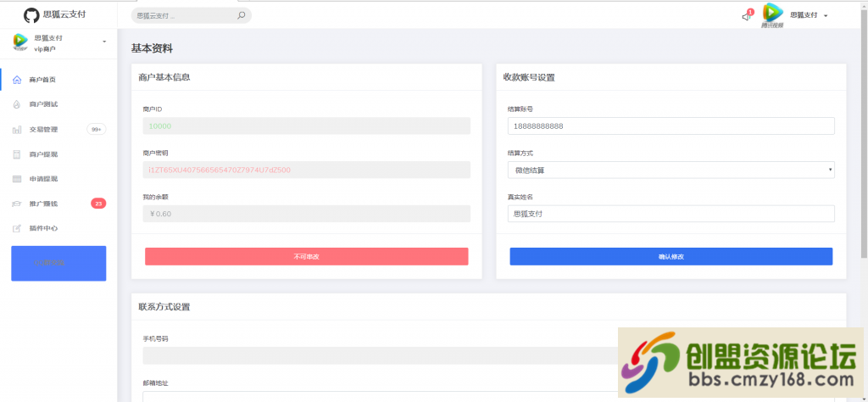Image resolution: width=868 pixels, height=402 pixels.
Task: Click the 商户ID field showing 10000
Action: coord(307,126)
